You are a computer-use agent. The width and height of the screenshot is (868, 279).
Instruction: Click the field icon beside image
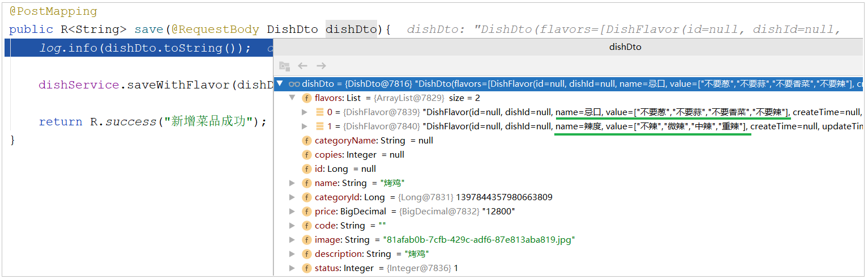click(307, 240)
